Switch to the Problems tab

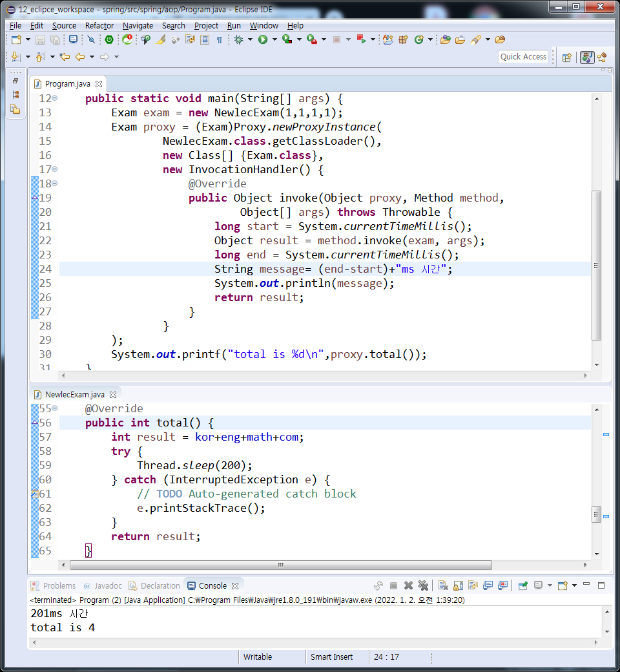tap(54, 586)
